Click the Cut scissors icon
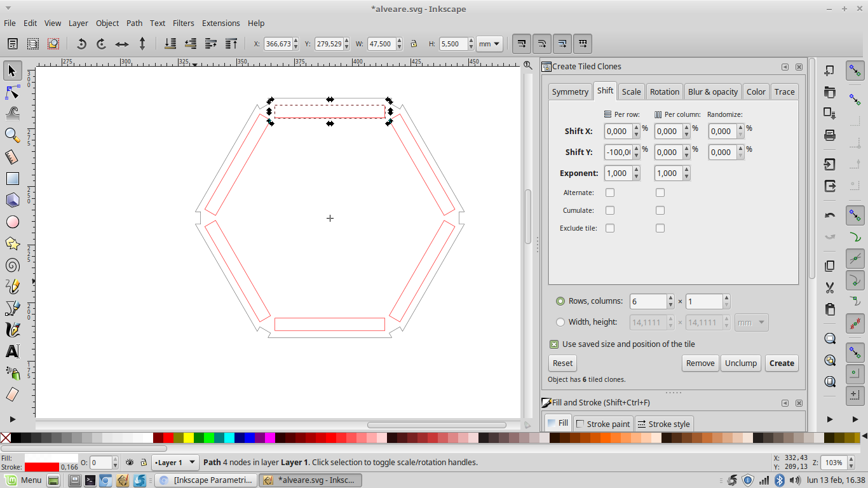868x488 pixels. [x=829, y=287]
